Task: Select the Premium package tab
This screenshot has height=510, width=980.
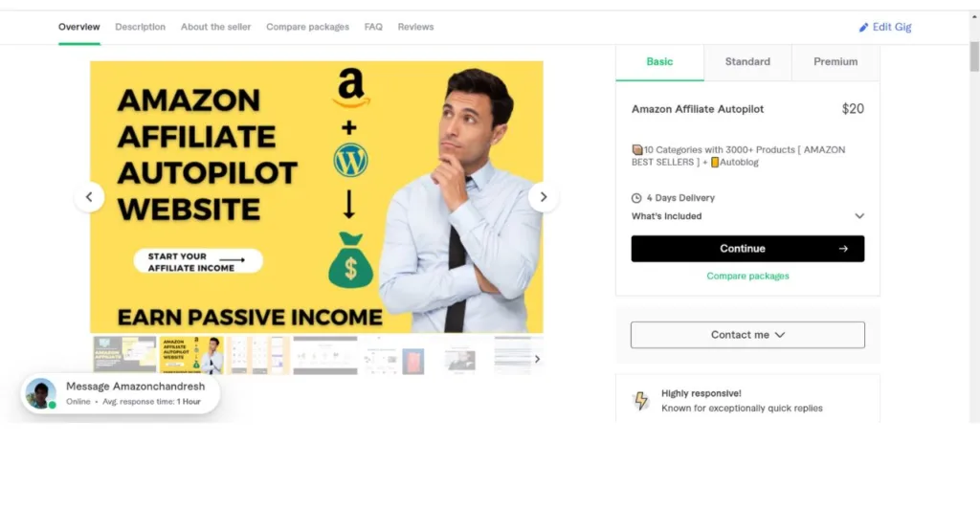Action: tap(835, 62)
